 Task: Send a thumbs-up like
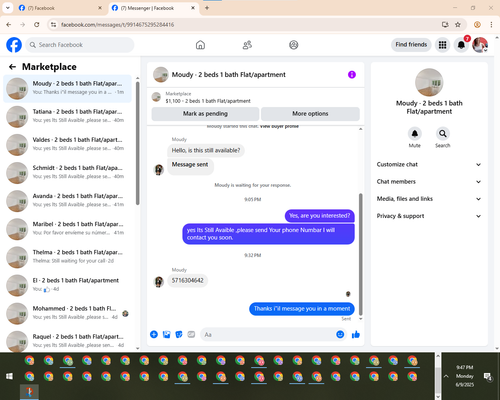point(356,334)
